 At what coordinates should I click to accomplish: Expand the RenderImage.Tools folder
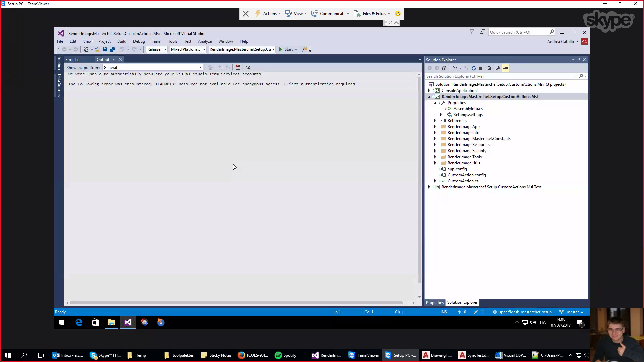coord(435,157)
